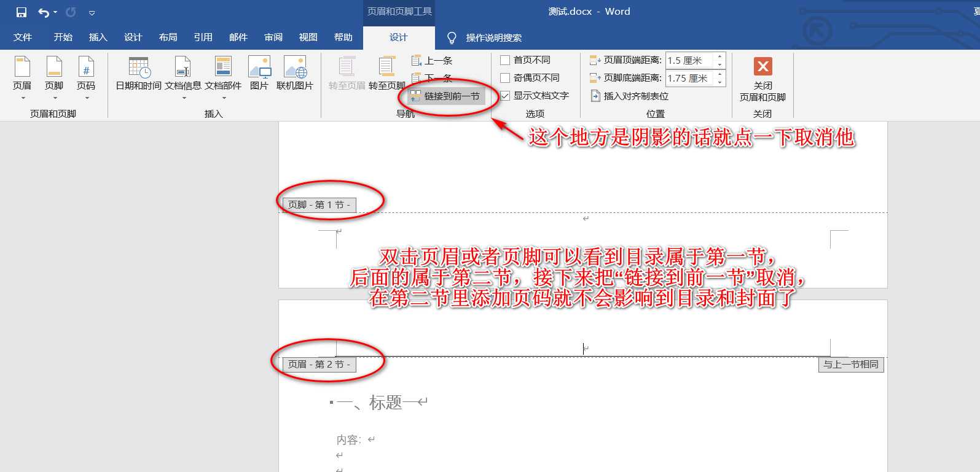
Task: Click the 联机图片 online pictures icon
Action: pos(295,67)
